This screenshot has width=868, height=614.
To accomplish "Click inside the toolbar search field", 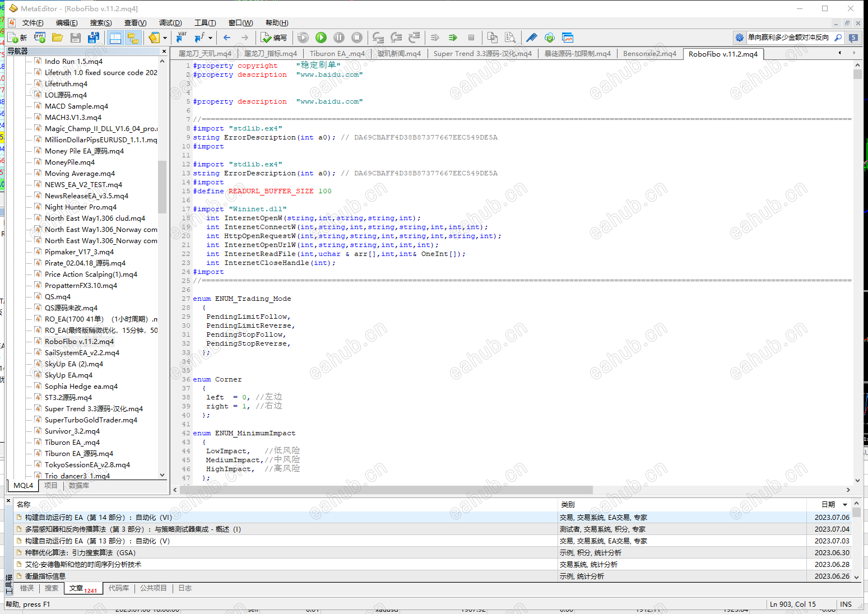I will [789, 38].
